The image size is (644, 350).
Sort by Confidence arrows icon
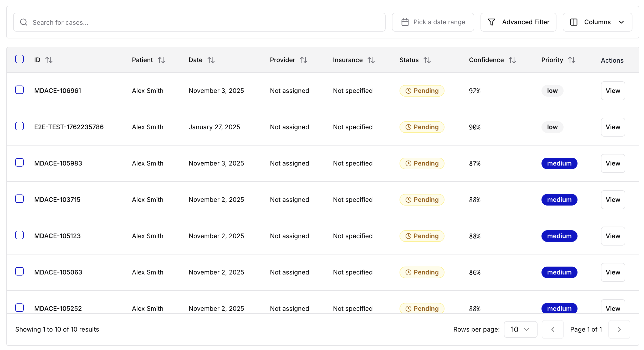coord(512,60)
